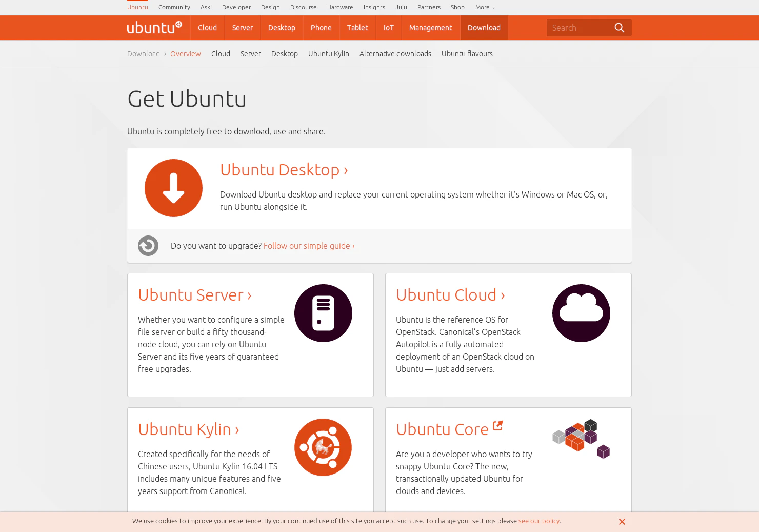Open the IoT main navigation item
The width and height of the screenshot is (759, 532).
click(x=389, y=28)
